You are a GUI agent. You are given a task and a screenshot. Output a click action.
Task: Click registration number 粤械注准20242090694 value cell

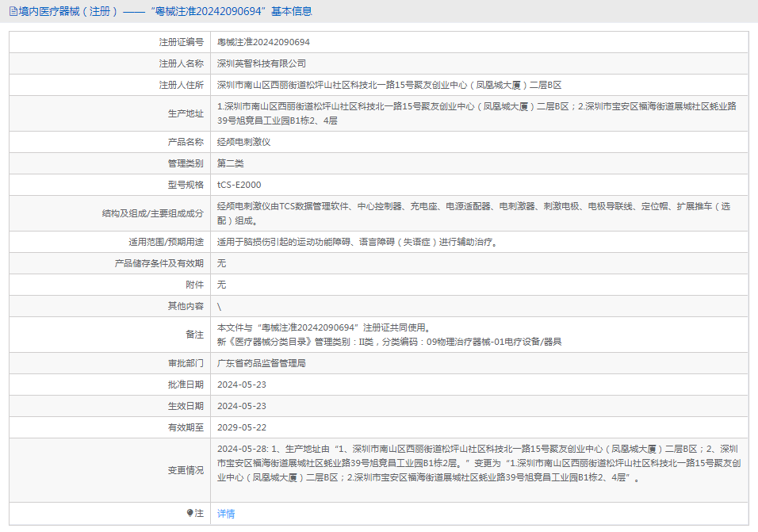click(x=263, y=43)
